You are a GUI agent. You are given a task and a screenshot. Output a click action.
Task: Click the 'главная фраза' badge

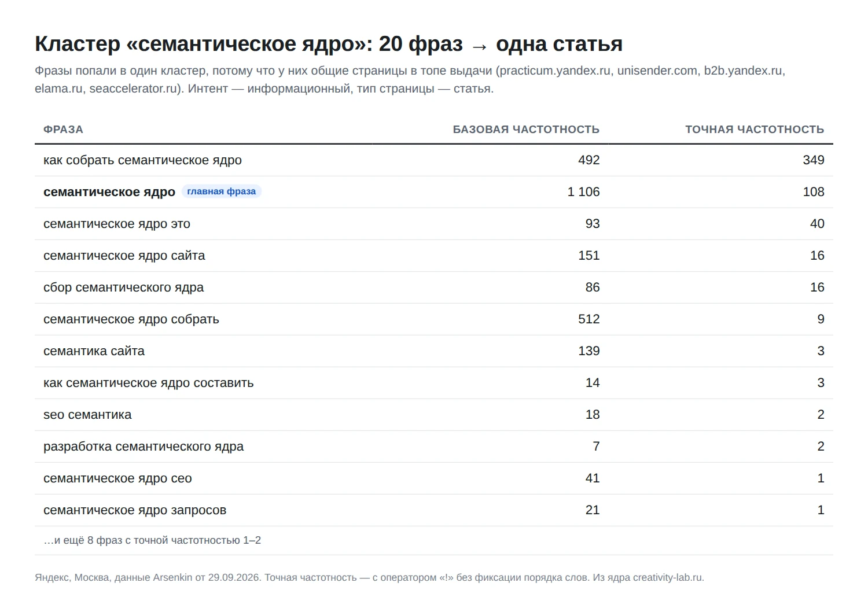pos(222,191)
